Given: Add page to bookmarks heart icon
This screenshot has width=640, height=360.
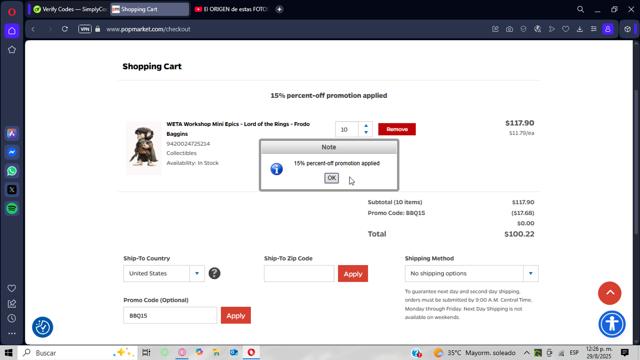Looking at the screenshot, I should tap(565, 29).
